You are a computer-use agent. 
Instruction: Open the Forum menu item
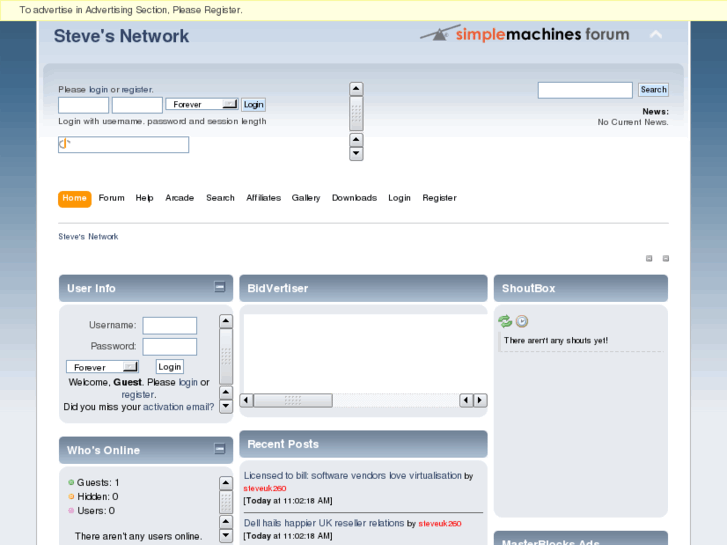[111, 198]
